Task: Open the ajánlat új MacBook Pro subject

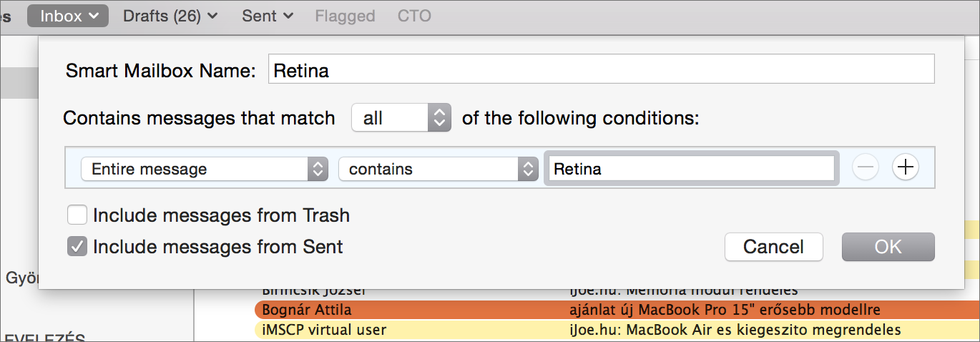Action: (724, 310)
